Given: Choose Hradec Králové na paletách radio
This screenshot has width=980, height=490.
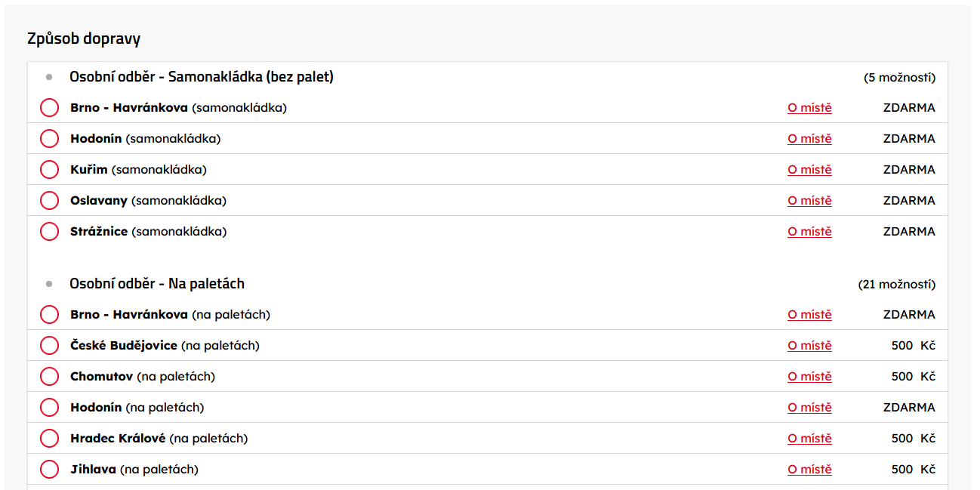Looking at the screenshot, I should tap(49, 439).
